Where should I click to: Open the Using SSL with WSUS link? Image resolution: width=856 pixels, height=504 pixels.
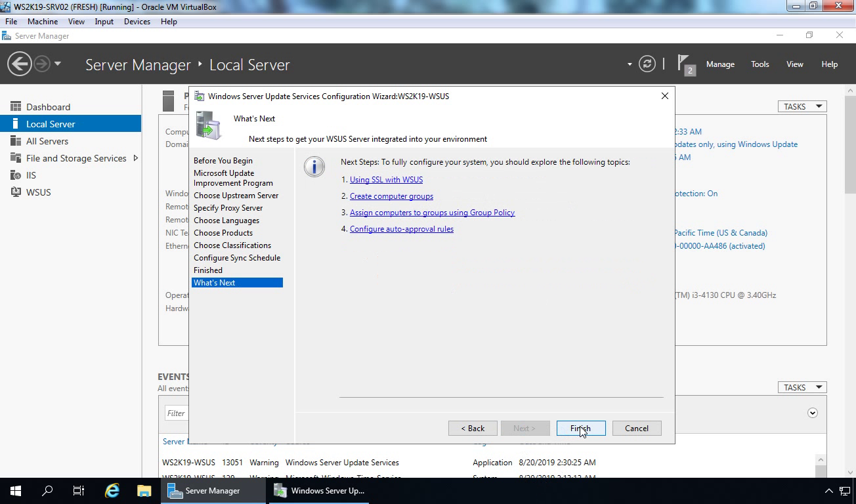click(386, 180)
